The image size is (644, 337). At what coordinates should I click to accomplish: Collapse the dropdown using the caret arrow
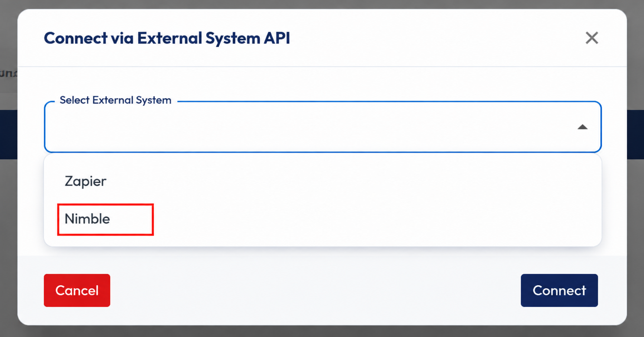click(x=582, y=127)
